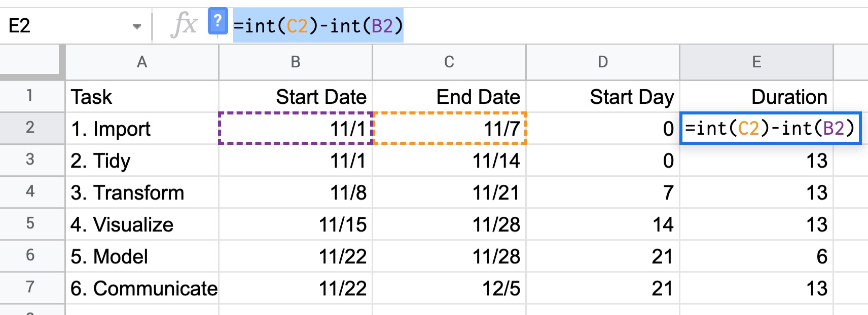Click the Name box showing E2
This screenshot has width=868, height=315.
tap(74, 25)
